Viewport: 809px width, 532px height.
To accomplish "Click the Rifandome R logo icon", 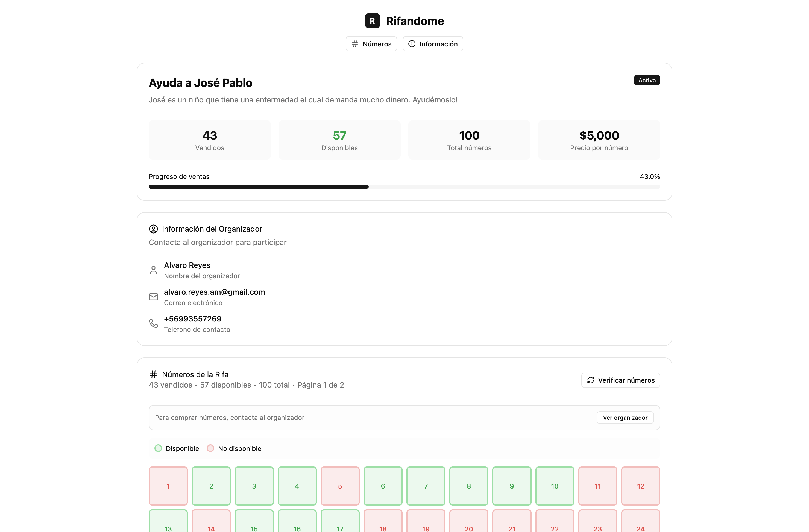I will 372,21.
